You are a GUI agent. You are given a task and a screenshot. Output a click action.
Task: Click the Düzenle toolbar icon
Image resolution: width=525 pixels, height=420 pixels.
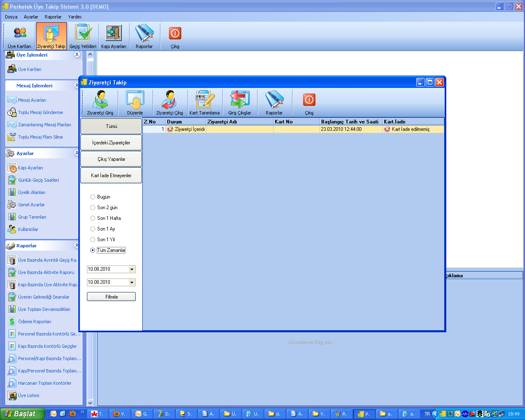[x=135, y=103]
